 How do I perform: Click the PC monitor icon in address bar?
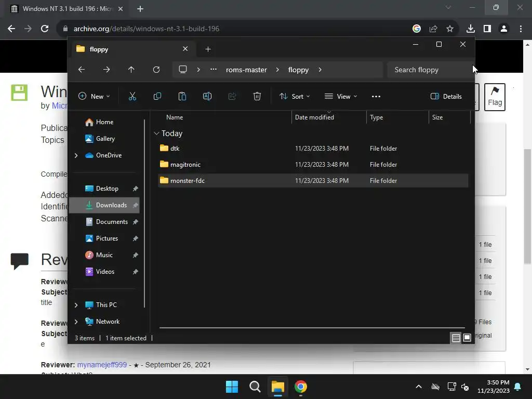tap(183, 70)
